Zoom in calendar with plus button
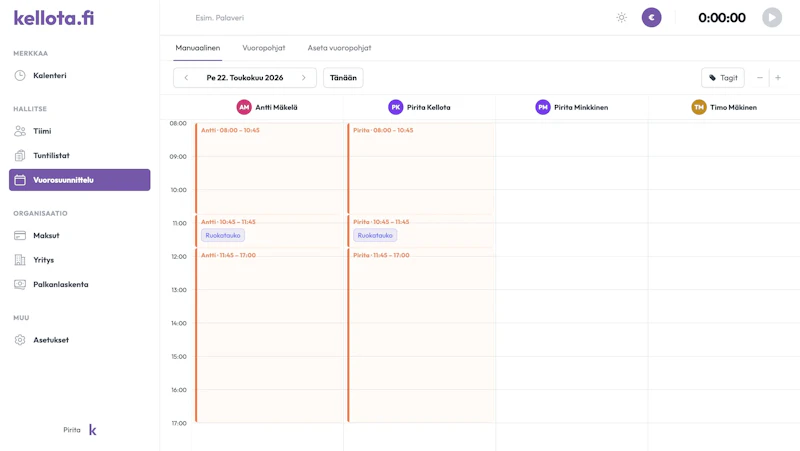The height and width of the screenshot is (451, 800). 778,78
